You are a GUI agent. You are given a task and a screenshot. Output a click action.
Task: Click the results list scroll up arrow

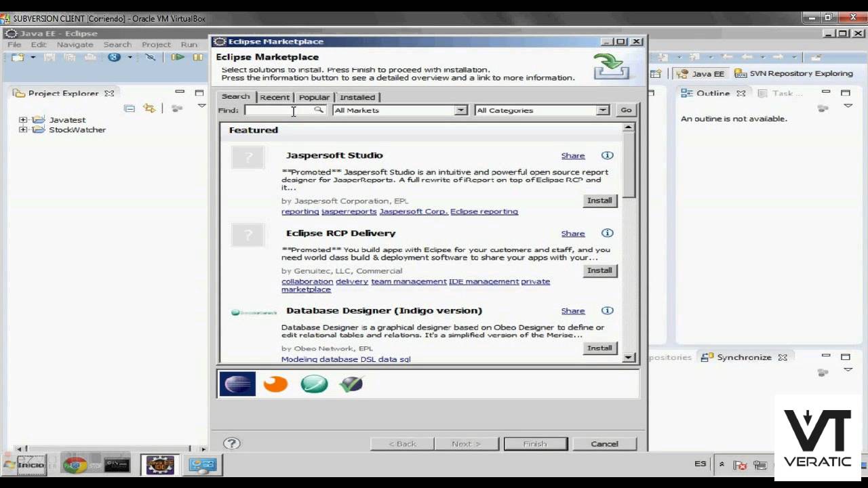[x=628, y=127]
